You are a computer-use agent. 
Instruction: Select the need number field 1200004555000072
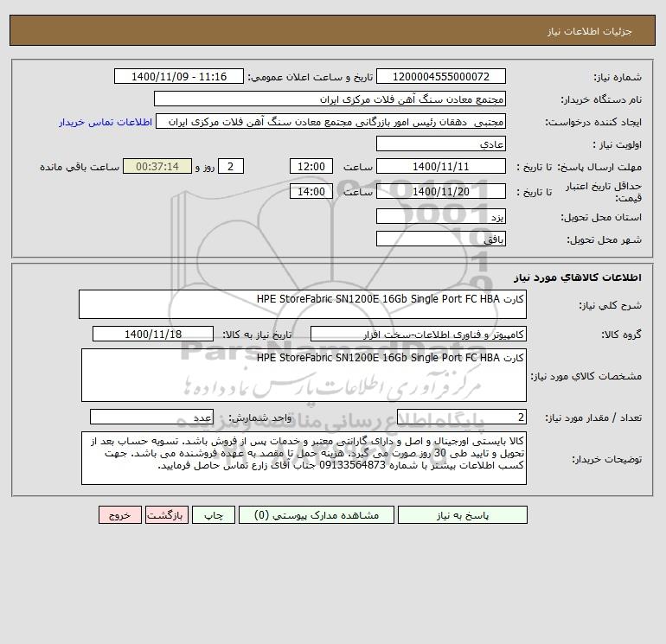click(x=441, y=76)
